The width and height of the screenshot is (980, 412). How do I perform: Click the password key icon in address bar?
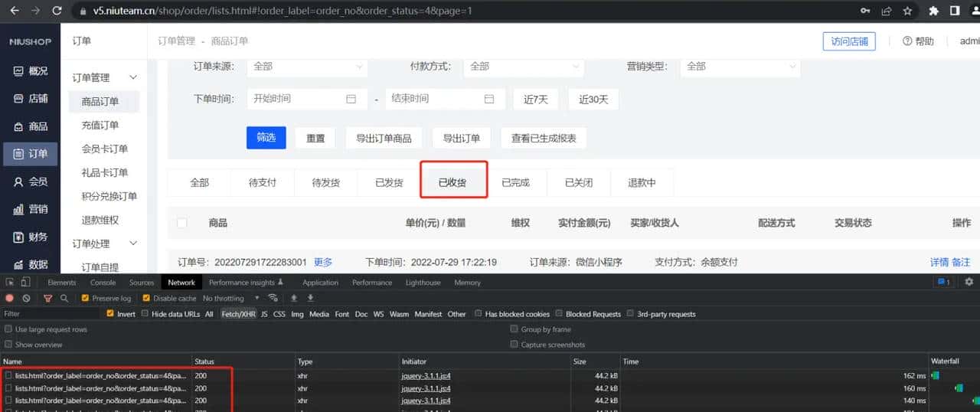865,11
